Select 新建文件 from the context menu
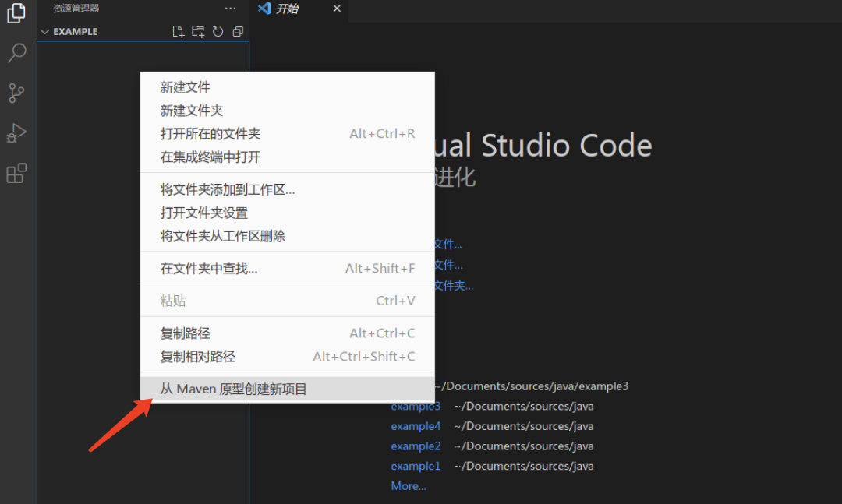 tap(287, 87)
